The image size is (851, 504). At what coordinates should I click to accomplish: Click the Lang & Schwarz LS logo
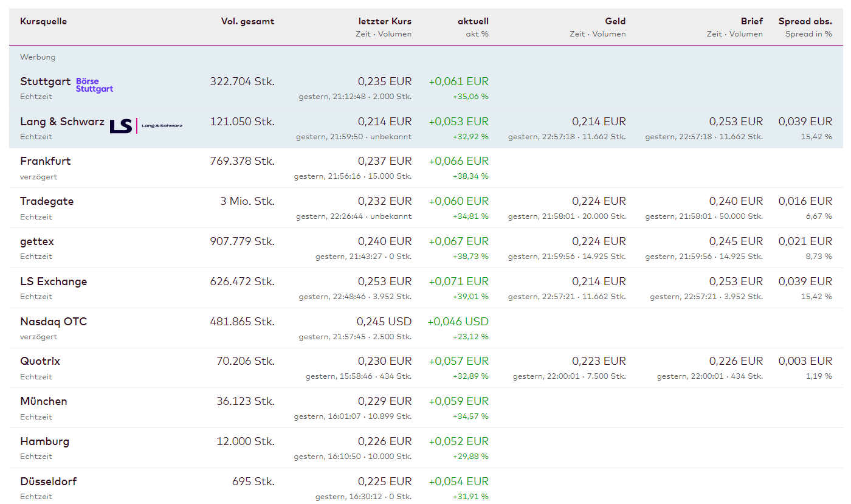click(x=146, y=126)
